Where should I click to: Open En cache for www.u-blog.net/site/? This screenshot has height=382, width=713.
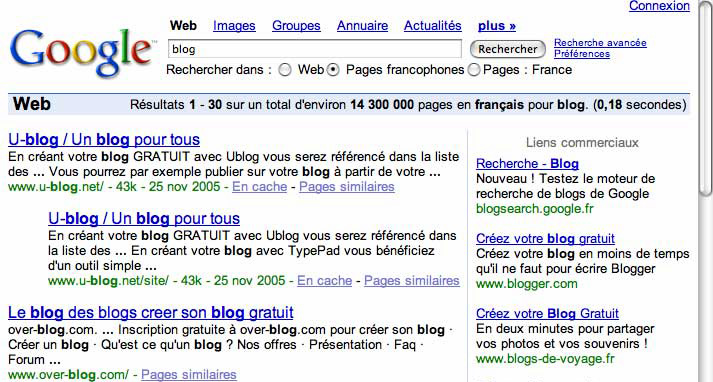(x=325, y=281)
